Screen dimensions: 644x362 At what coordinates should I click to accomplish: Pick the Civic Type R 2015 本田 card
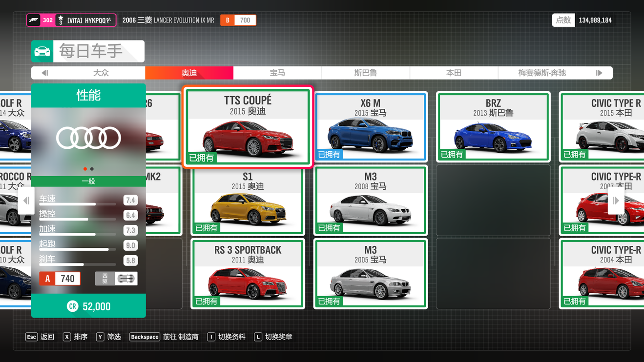click(602, 127)
